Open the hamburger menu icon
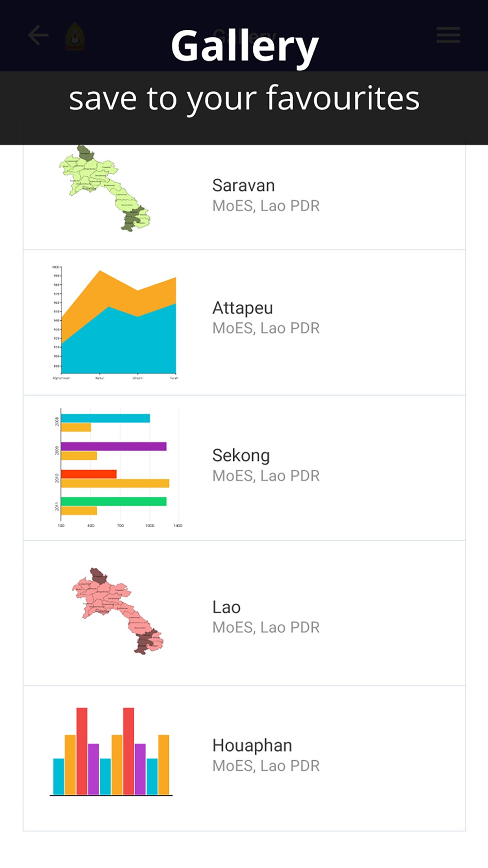488x868 pixels. pyautogui.click(x=448, y=35)
